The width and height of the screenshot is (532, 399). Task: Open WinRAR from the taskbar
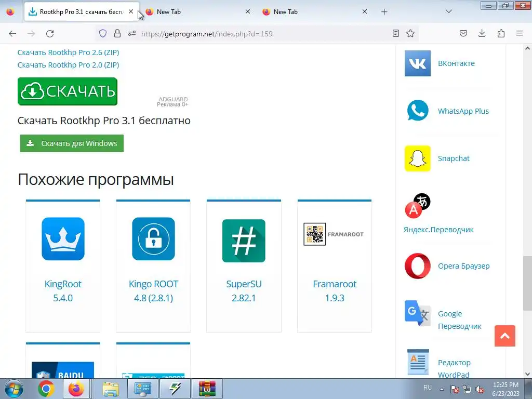[x=207, y=389]
